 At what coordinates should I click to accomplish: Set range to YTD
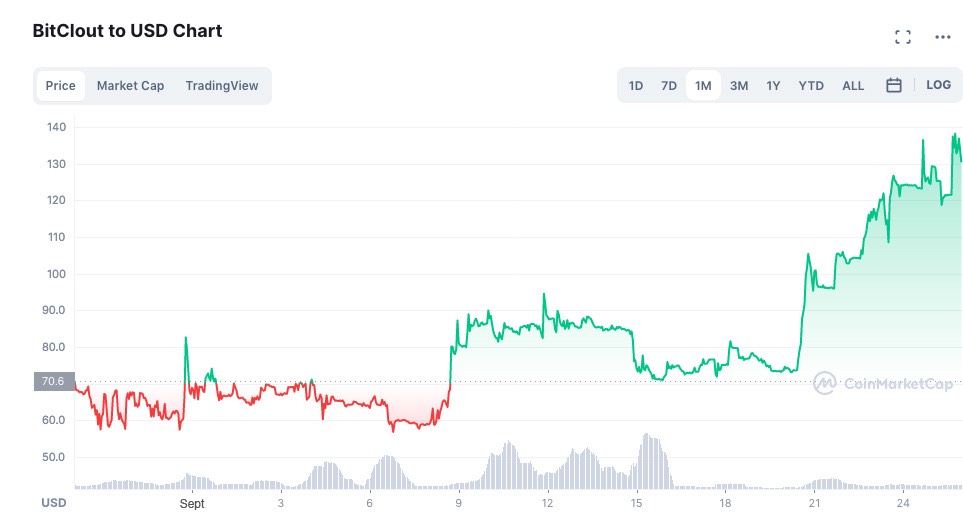tap(811, 86)
